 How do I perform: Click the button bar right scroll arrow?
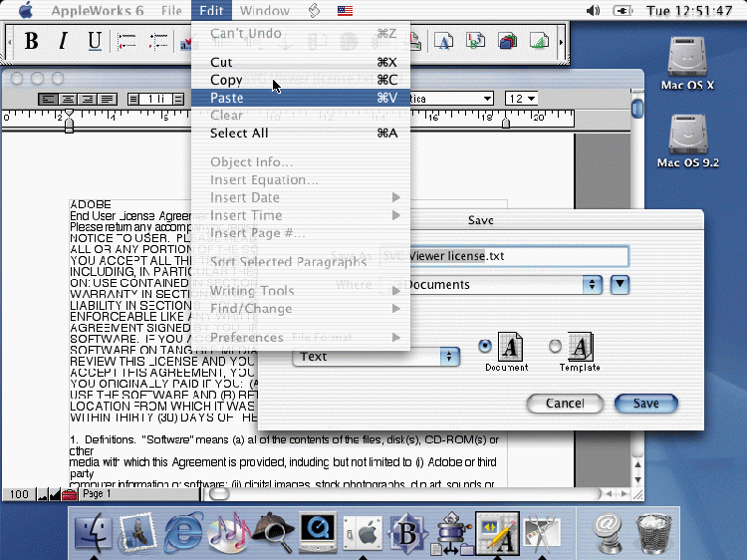561,43
